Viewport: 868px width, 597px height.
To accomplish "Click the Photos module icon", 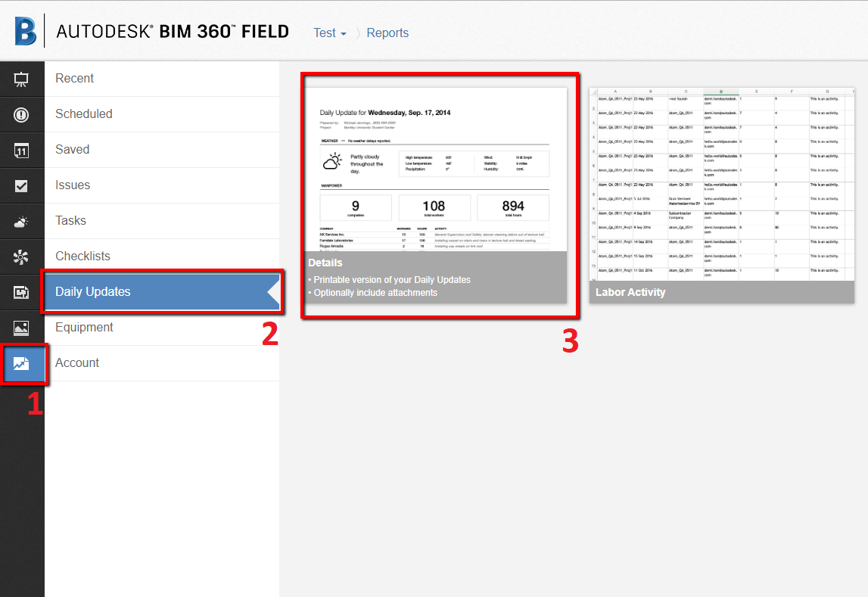I will [22, 327].
